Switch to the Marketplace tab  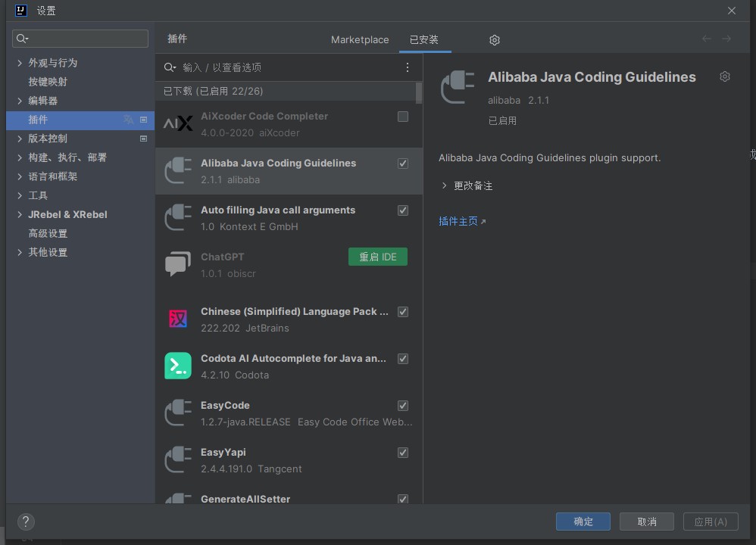pos(360,39)
